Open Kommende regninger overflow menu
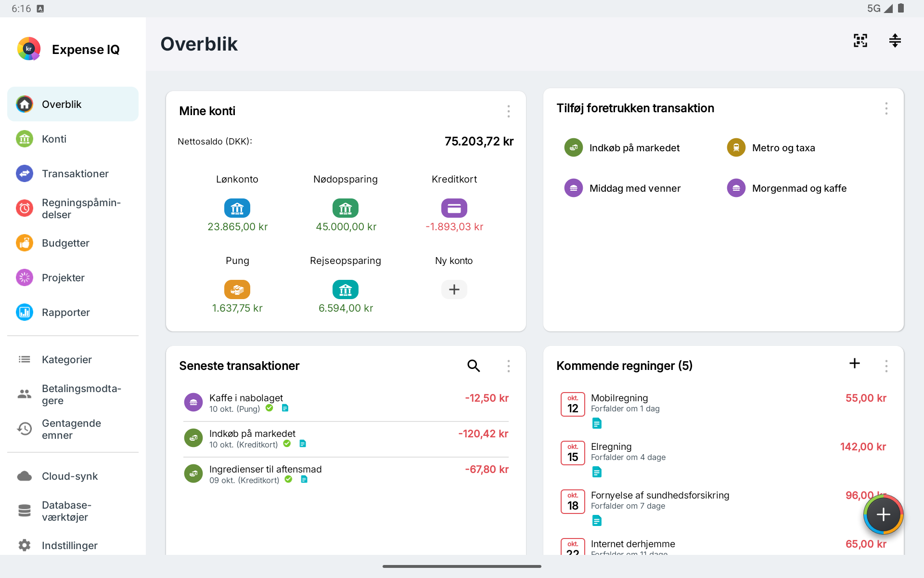The image size is (924, 578). (x=886, y=366)
